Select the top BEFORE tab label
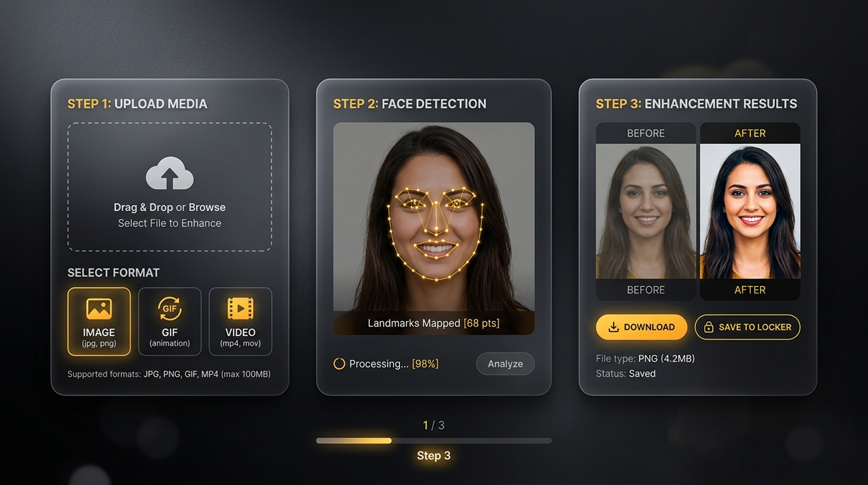This screenshot has width=868, height=485. click(646, 133)
